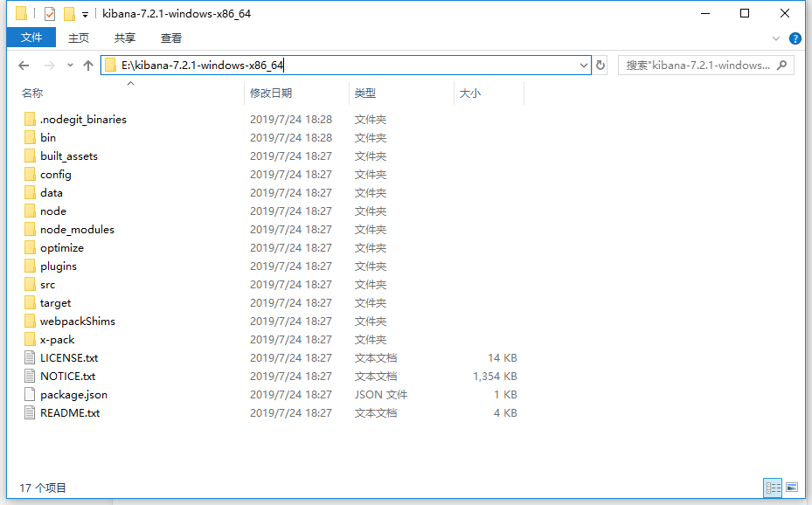Refresh the current folder view
Image resolution: width=812 pixels, height=505 pixels.
pos(600,66)
